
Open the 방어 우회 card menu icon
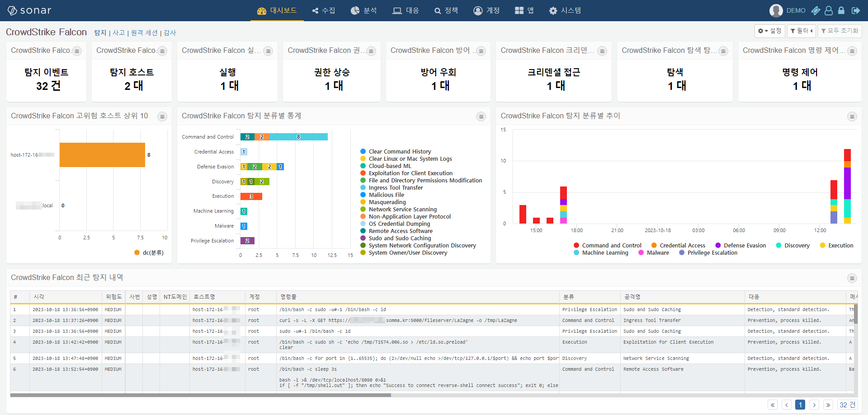point(481,51)
